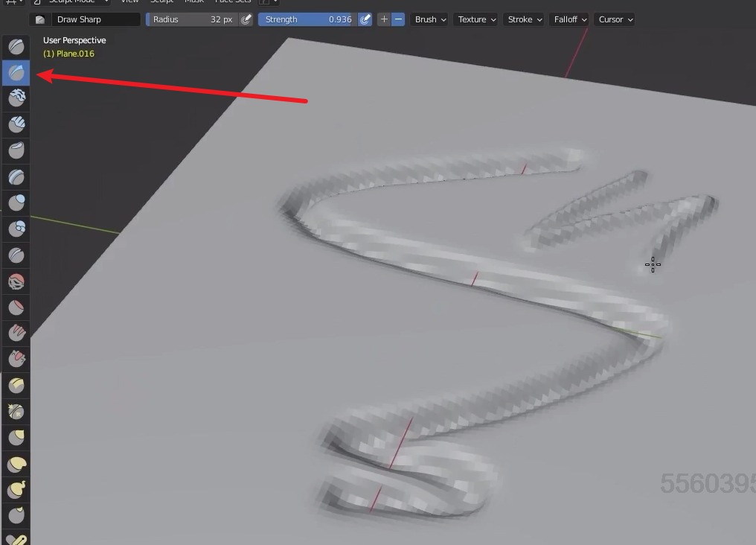756x545 pixels.
Task: Select the Clay Strips brush
Action: tap(16, 125)
